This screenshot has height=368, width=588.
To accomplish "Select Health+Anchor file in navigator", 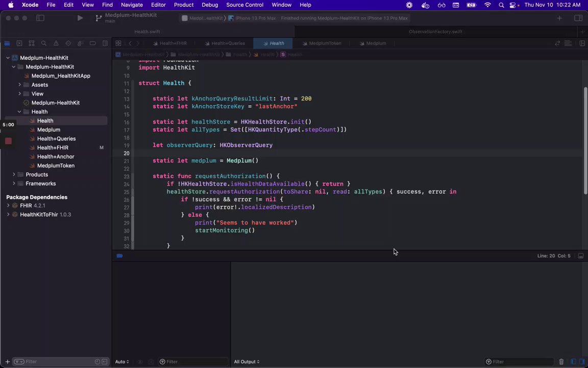I will click(x=56, y=156).
